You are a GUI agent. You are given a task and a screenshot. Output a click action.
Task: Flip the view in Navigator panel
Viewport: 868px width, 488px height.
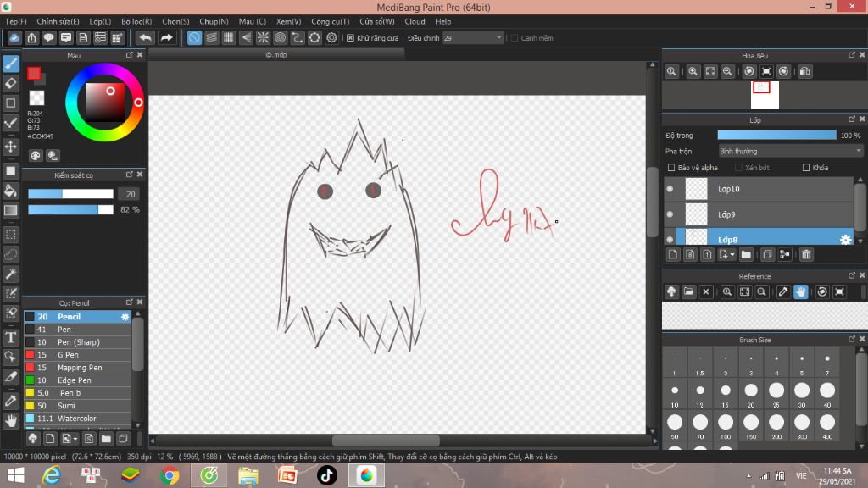coord(805,71)
